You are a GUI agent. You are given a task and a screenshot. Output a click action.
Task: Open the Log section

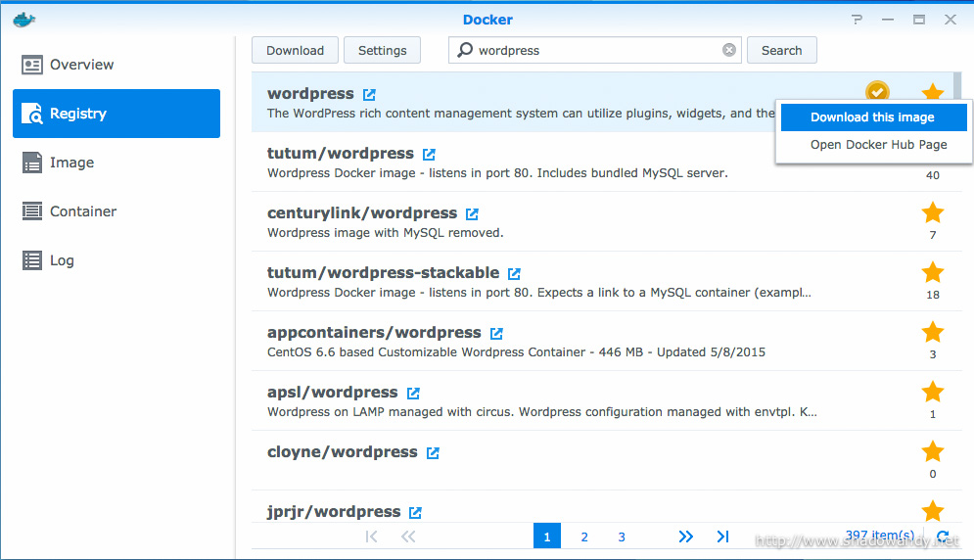pyautogui.click(x=116, y=260)
